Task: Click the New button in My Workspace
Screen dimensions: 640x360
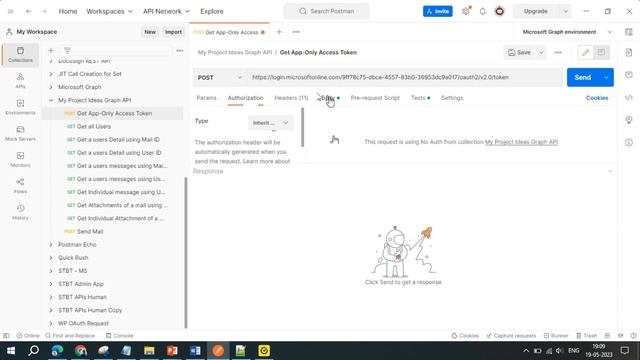Action: [150, 32]
